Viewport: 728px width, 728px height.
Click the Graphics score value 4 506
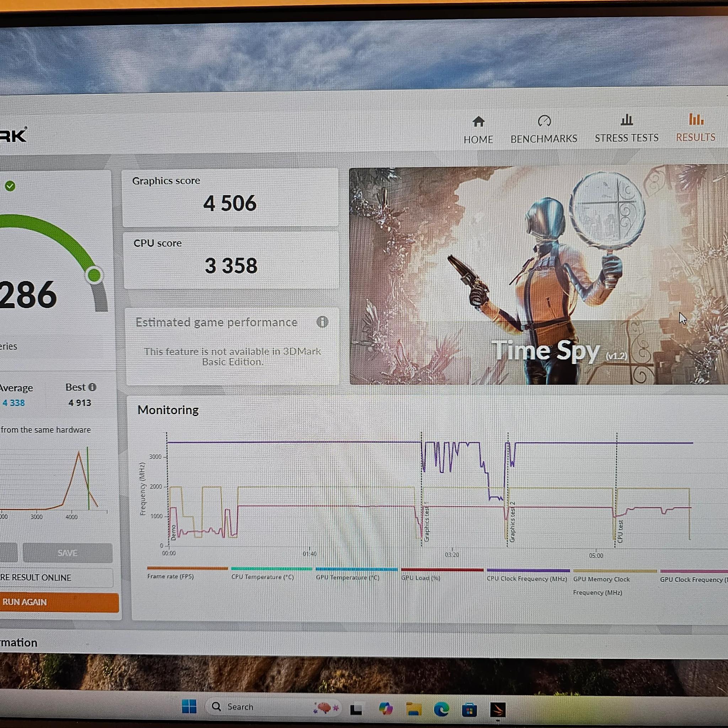point(230,203)
